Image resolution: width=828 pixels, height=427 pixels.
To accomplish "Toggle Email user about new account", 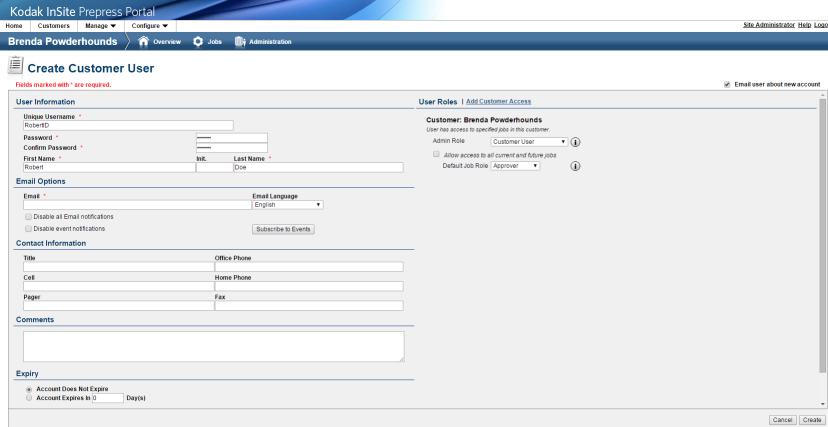I will [x=727, y=84].
